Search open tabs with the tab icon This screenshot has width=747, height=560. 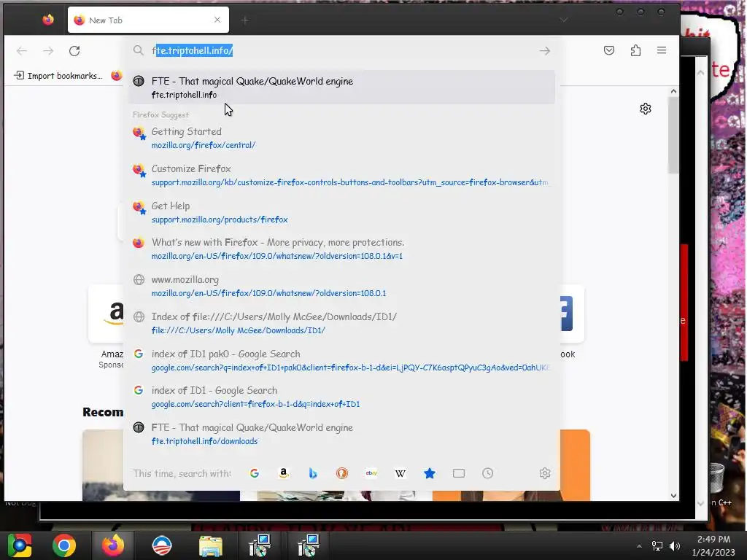pyautogui.click(x=459, y=473)
